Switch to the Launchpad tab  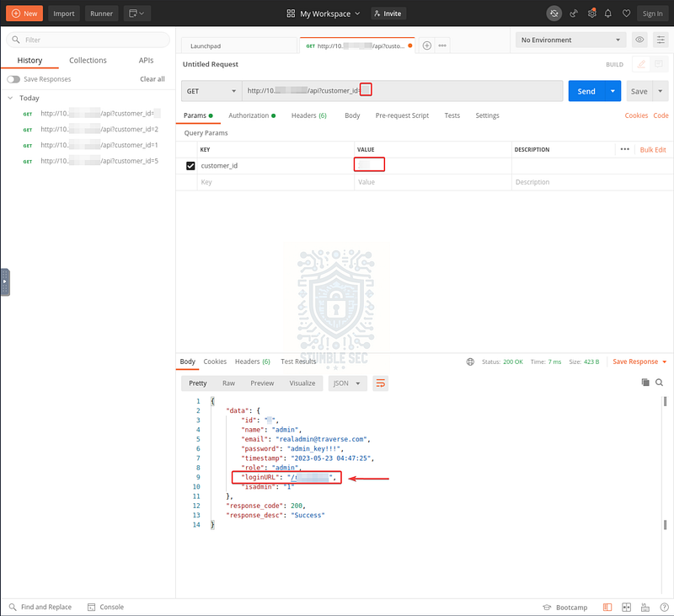239,46
